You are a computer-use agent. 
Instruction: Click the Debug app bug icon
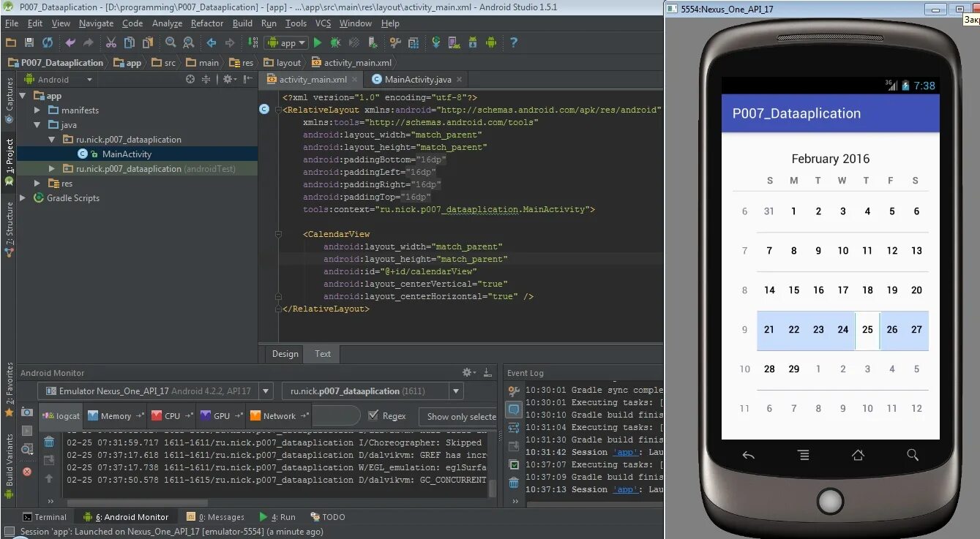pyautogui.click(x=336, y=43)
